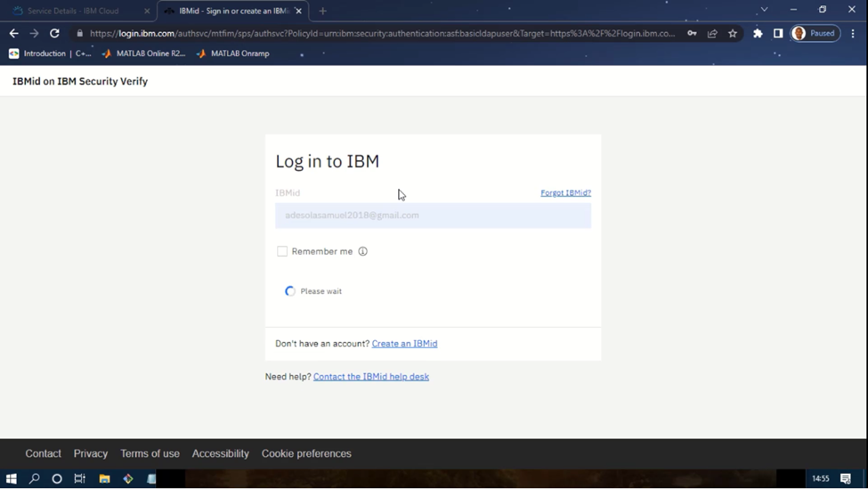Go back to the previous page
The image size is (868, 489).
(14, 33)
